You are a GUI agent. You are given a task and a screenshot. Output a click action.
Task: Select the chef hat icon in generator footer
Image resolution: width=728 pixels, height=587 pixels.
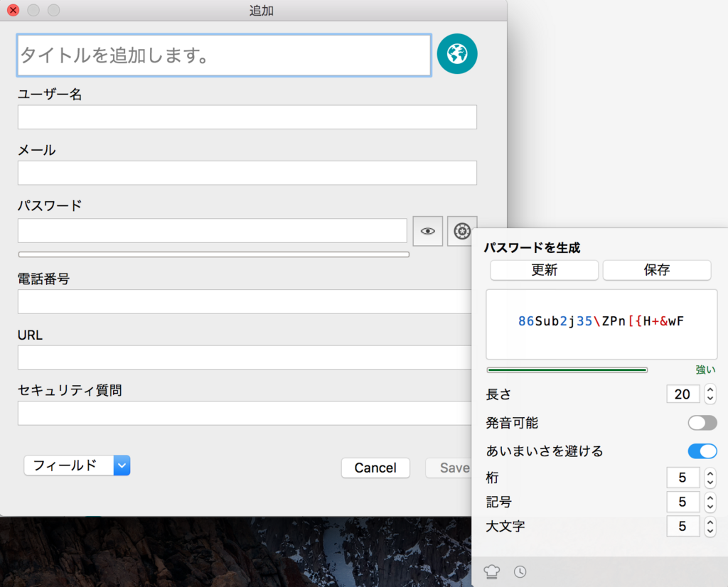tap(491, 571)
